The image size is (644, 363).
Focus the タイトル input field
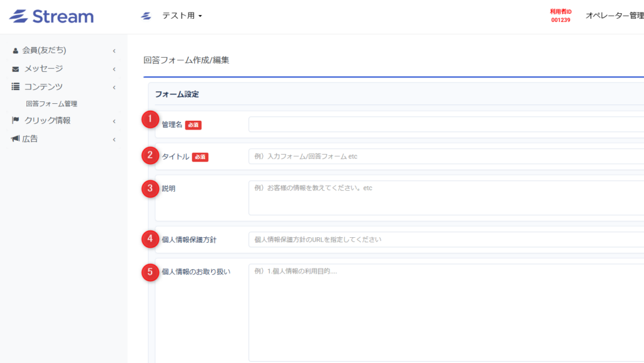(x=446, y=157)
